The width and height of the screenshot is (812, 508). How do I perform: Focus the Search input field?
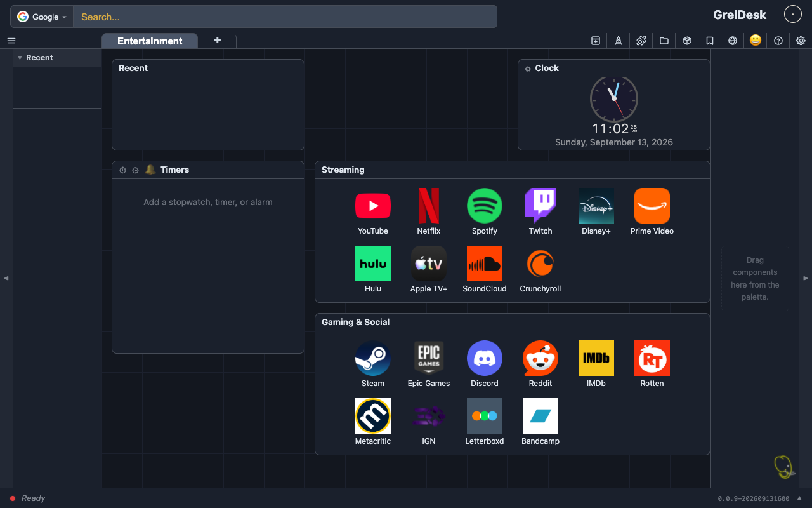pyautogui.click(x=285, y=17)
